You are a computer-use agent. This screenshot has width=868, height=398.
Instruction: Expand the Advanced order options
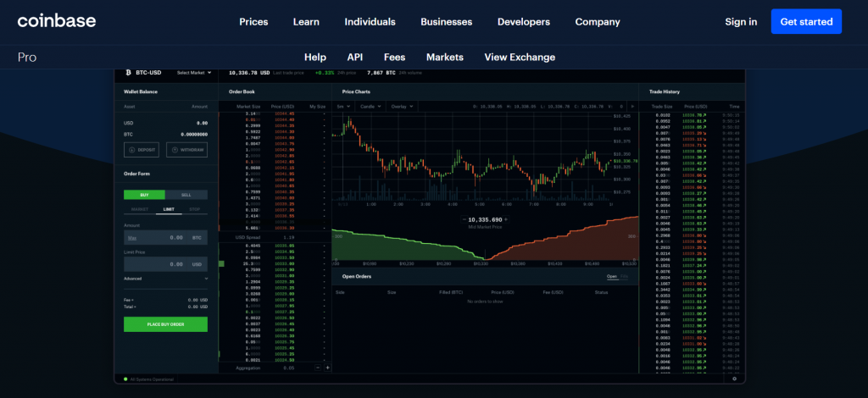[x=165, y=279]
